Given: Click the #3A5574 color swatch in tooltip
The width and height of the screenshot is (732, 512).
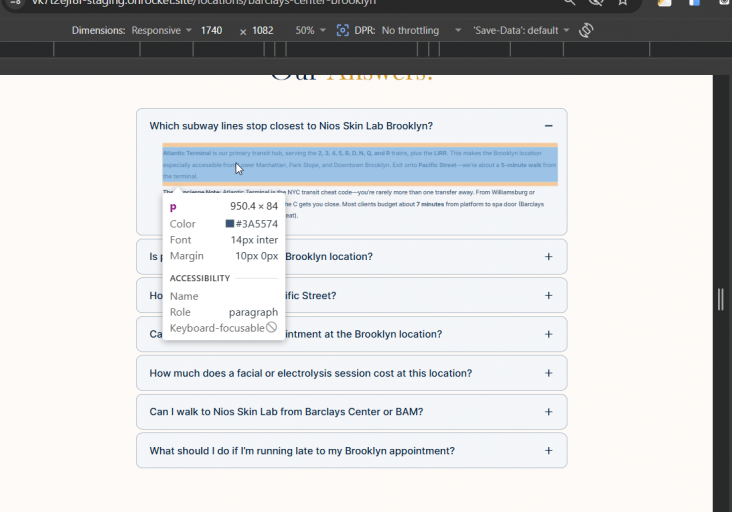Looking at the screenshot, I should [x=230, y=224].
